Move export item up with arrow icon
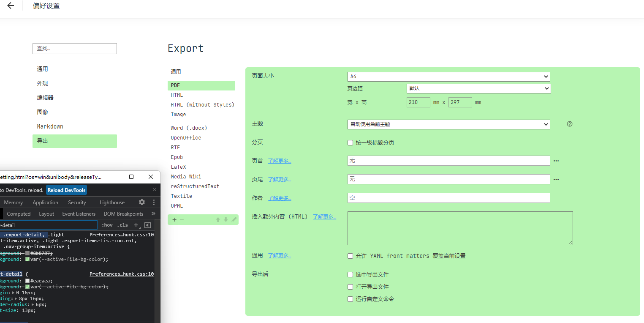The image size is (644, 323). (218, 219)
